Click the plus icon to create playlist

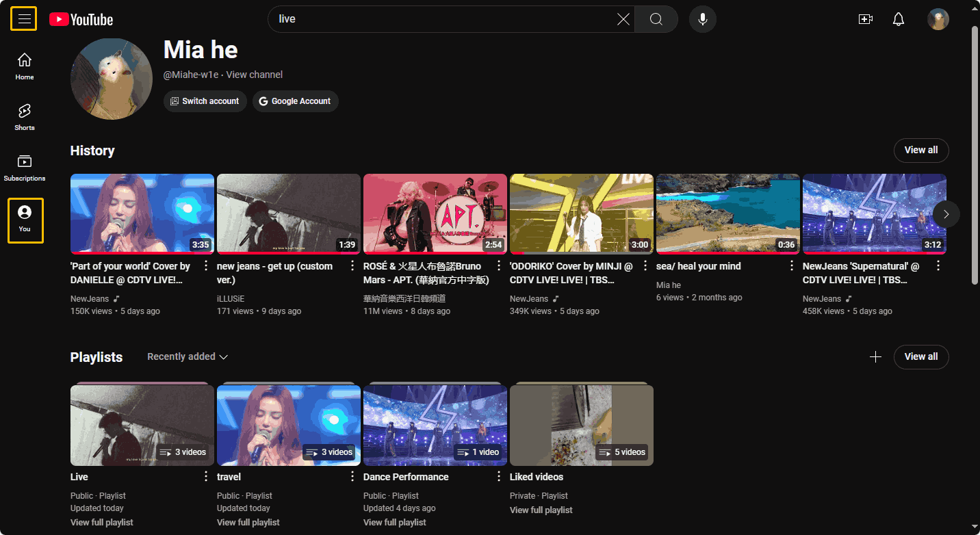tap(875, 356)
